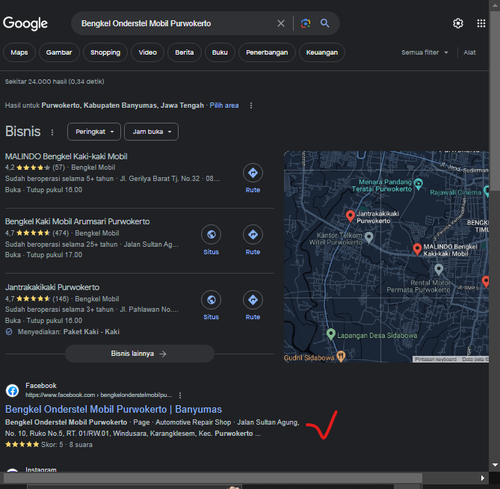Expand the Peringkat filter dropdown
Viewport: 500px width, 489px height.
tap(94, 132)
